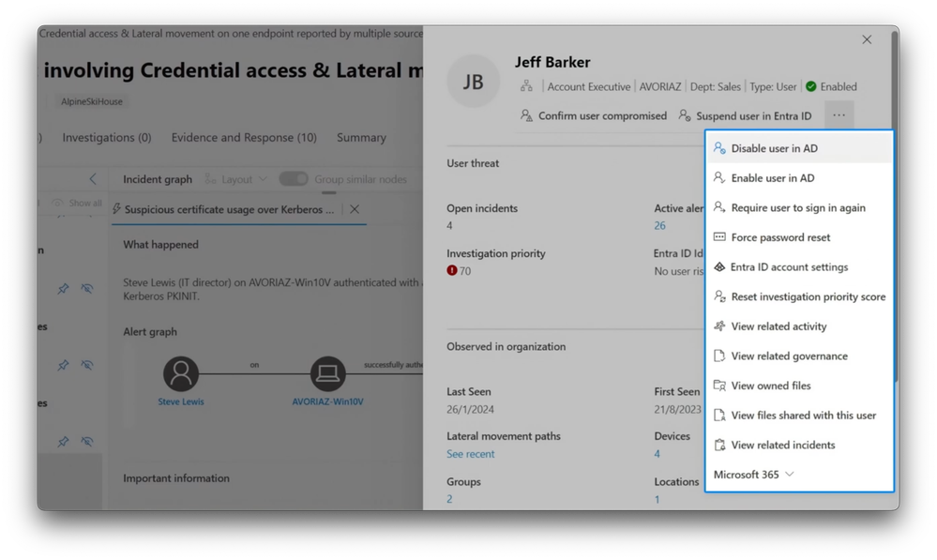Select Reset investigation priority score

tap(799, 296)
